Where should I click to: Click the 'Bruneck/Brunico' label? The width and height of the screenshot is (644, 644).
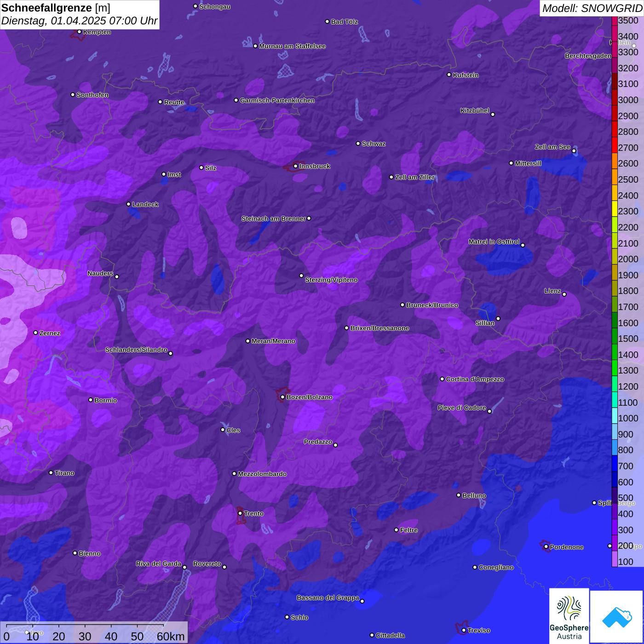click(432, 305)
